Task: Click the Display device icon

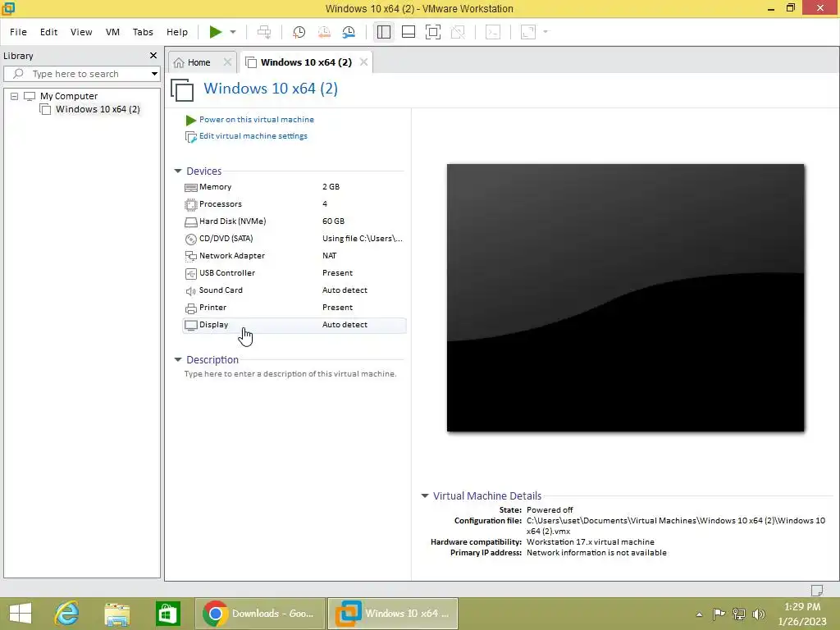Action: [x=190, y=325]
